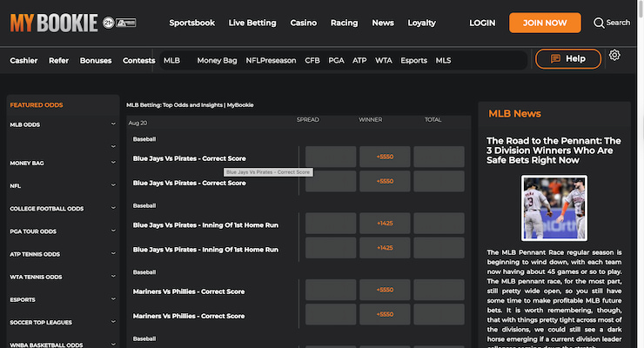Click +1425 odds for second Inning Of 1st Home Run
The width and height of the screenshot is (644, 348).
385,248
